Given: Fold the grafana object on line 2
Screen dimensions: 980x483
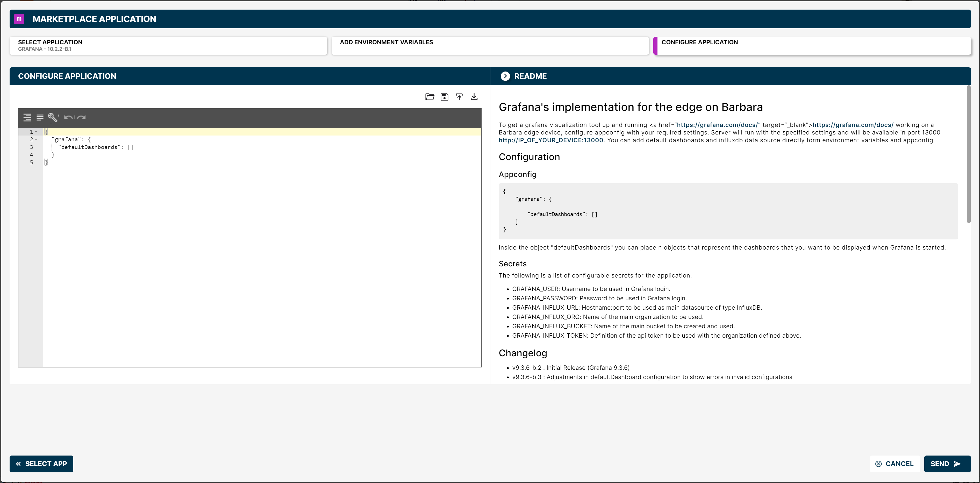Looking at the screenshot, I should [36, 139].
